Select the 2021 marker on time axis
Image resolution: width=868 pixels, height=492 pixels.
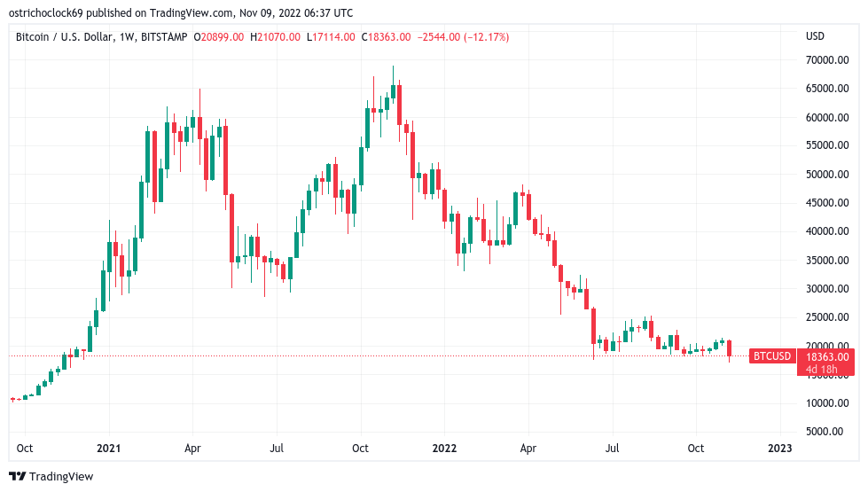tap(109, 449)
